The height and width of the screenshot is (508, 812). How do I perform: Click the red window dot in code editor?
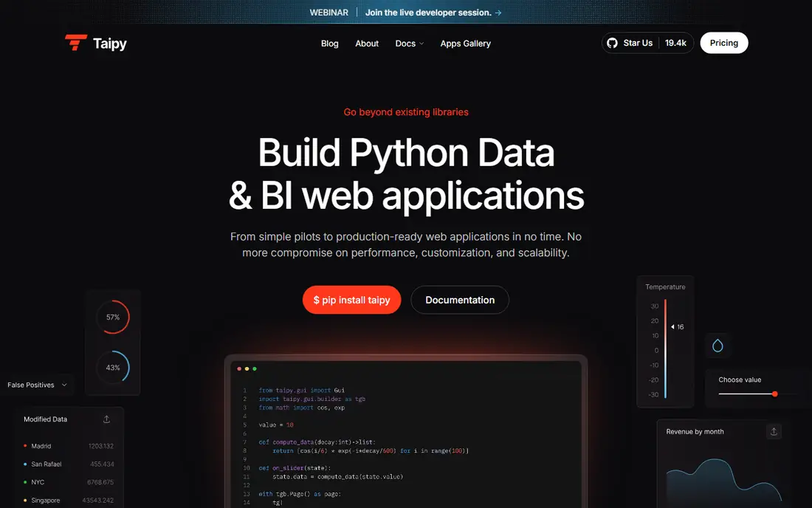pyautogui.click(x=239, y=368)
